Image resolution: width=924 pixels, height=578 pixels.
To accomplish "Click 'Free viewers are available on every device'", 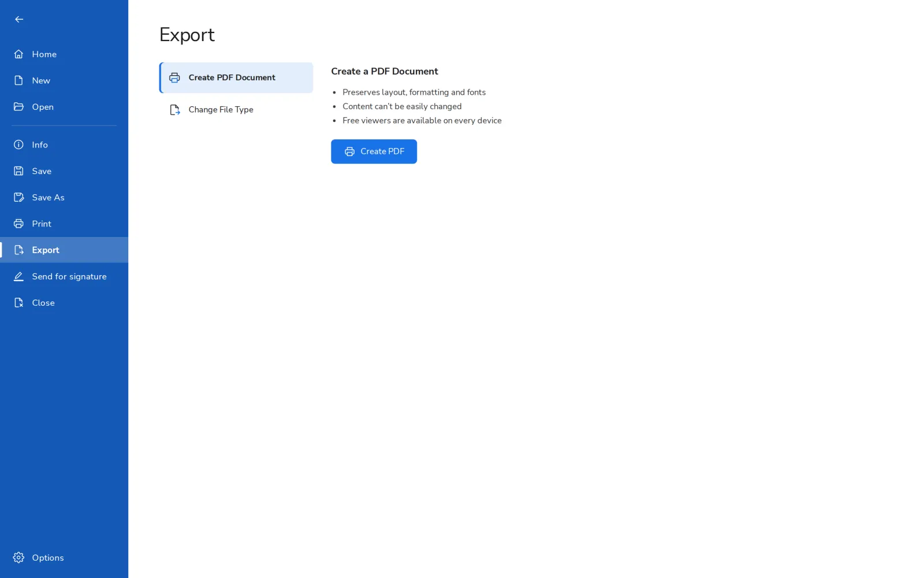I will [x=422, y=121].
